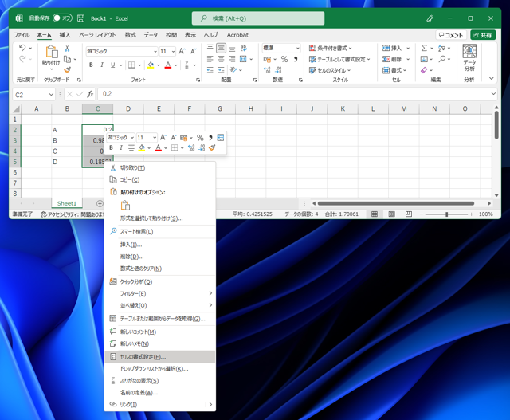This screenshot has width=510, height=420.
Task: Click the insert function fx icon
Action: 90,94
